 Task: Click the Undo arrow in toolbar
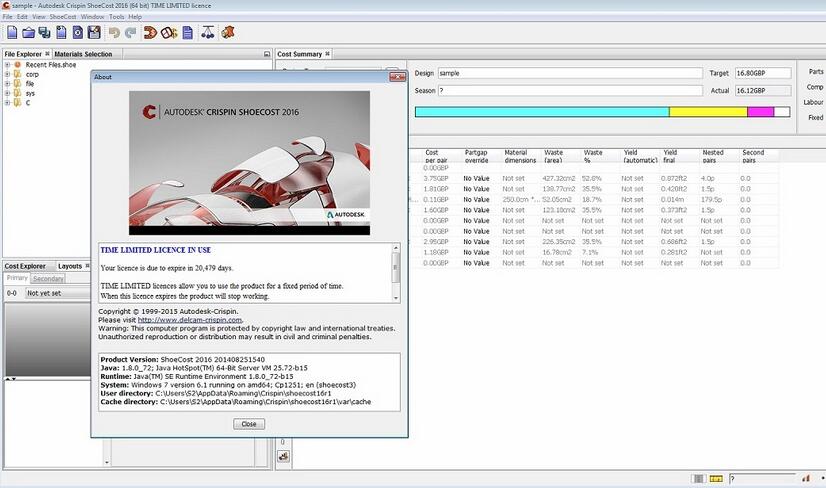point(114,33)
